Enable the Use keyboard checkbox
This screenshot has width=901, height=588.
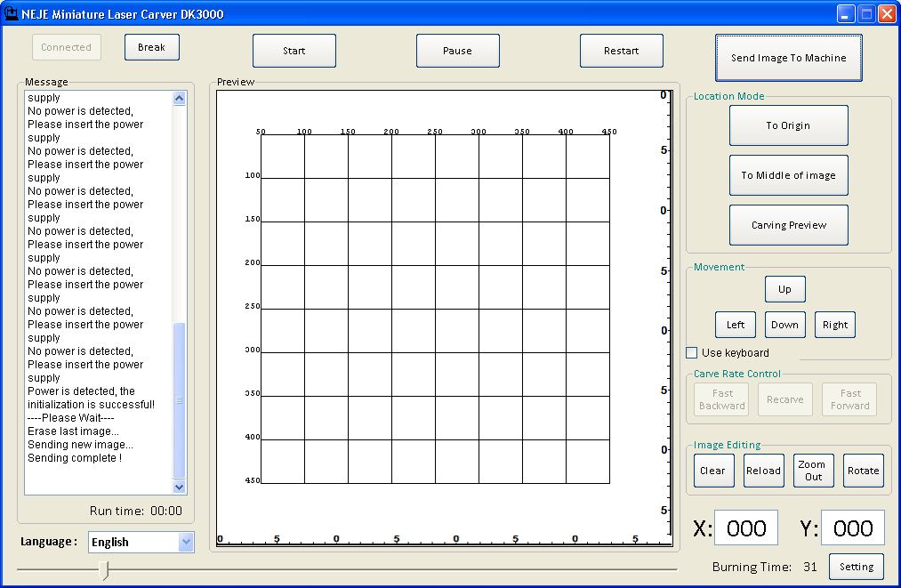(x=692, y=353)
